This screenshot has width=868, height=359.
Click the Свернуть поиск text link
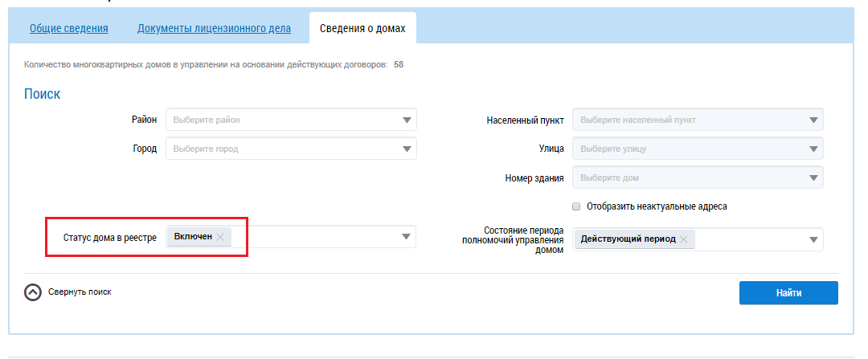(80, 292)
